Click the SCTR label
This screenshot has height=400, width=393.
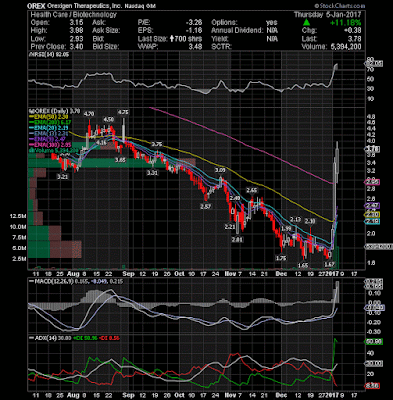(x=221, y=47)
